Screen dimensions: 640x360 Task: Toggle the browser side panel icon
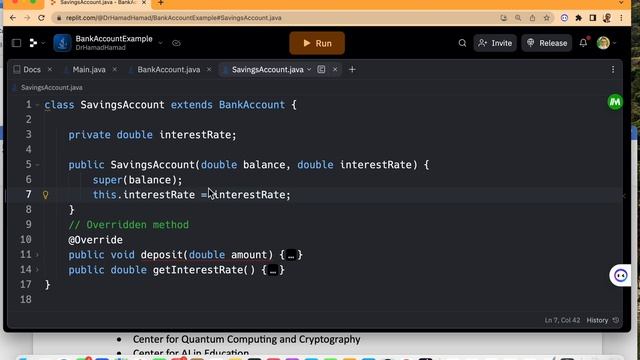593,18
